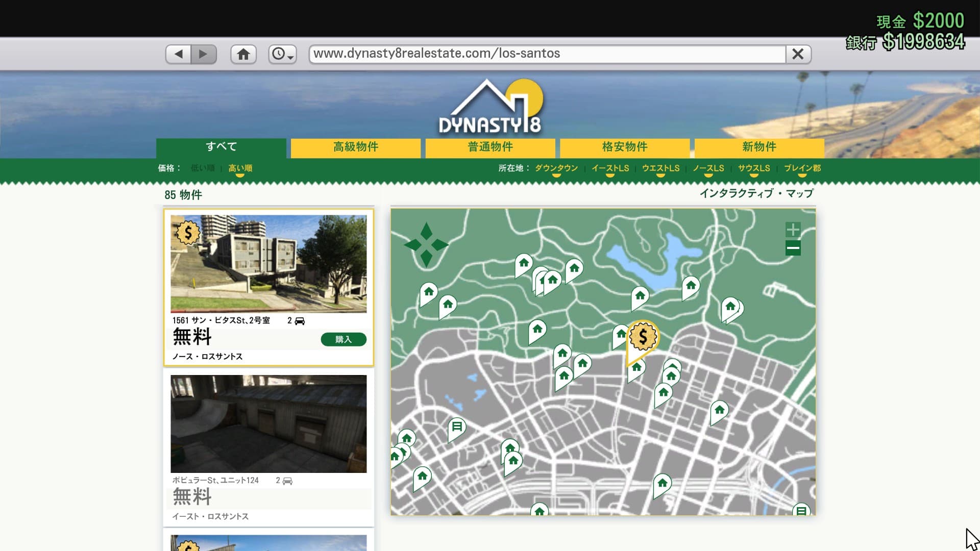Toggle the ダウンタウン location filter
The image size is (980, 551).
click(556, 168)
